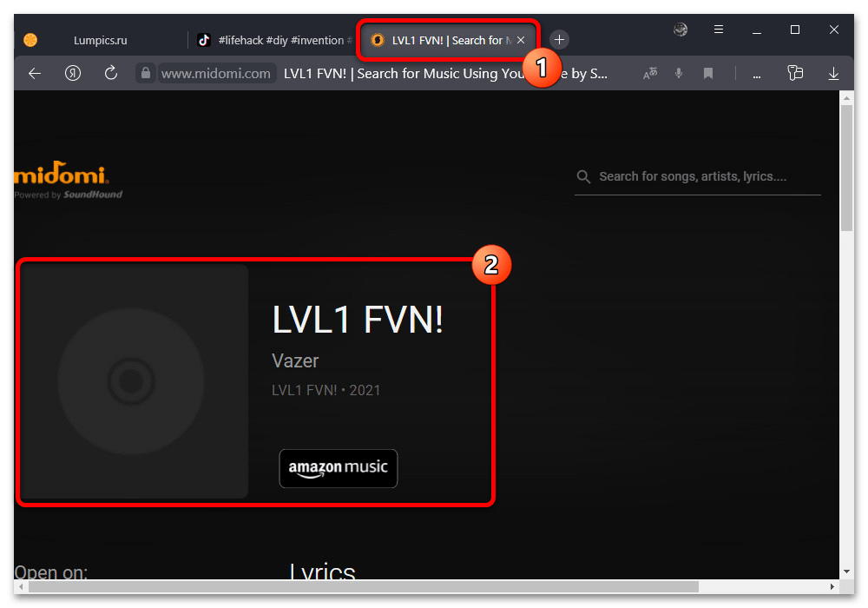Go back using the browser back arrow

[x=35, y=73]
